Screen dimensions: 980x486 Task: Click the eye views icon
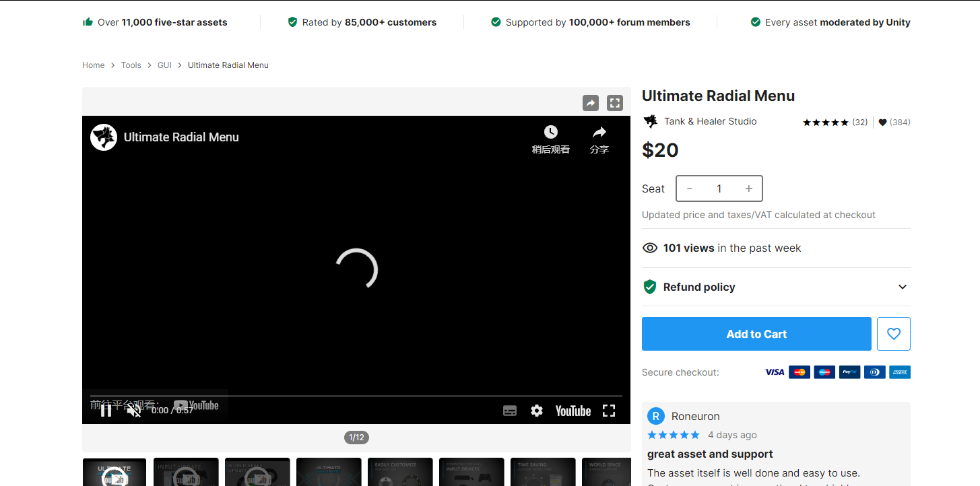(650, 248)
